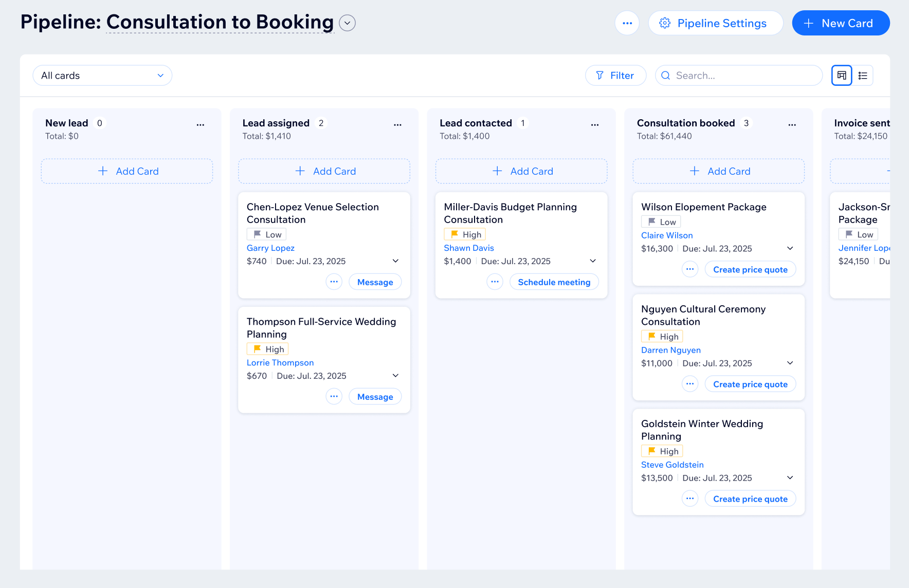The image size is (909, 588).
Task: Open the pipeline more options menu in header
Action: pyautogui.click(x=627, y=23)
